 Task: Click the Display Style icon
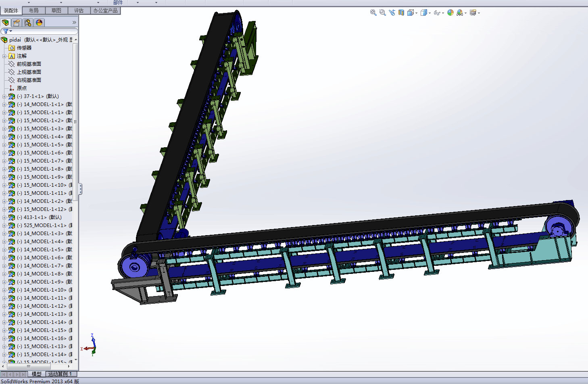[423, 13]
